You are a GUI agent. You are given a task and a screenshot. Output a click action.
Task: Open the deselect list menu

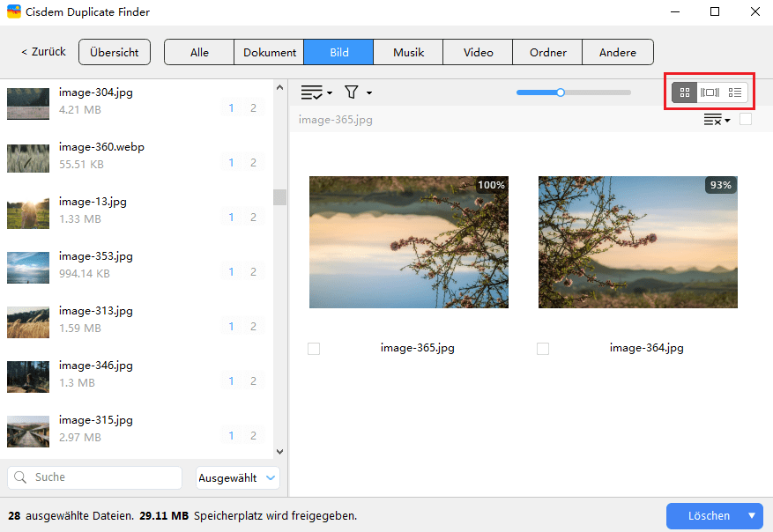click(x=717, y=120)
